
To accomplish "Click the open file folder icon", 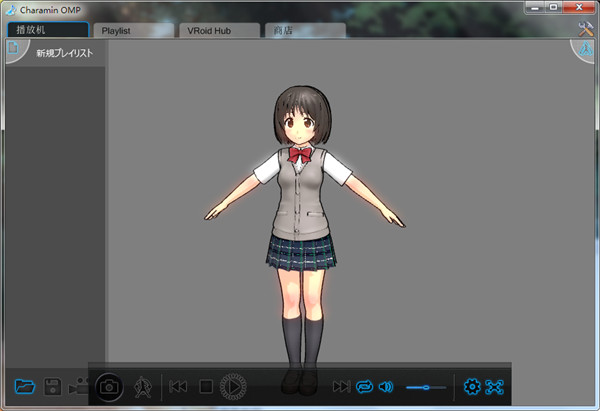I will click(x=24, y=386).
